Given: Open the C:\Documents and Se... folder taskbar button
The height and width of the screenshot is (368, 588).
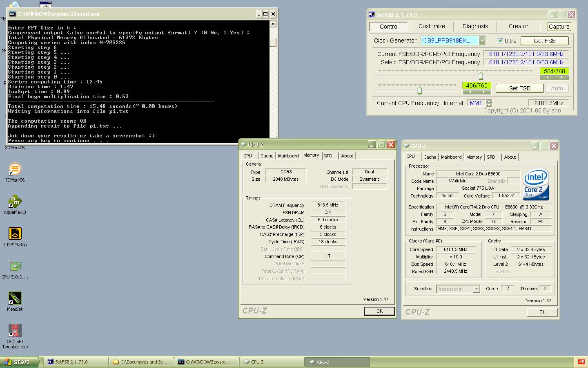Looking at the screenshot, I should point(141,362).
